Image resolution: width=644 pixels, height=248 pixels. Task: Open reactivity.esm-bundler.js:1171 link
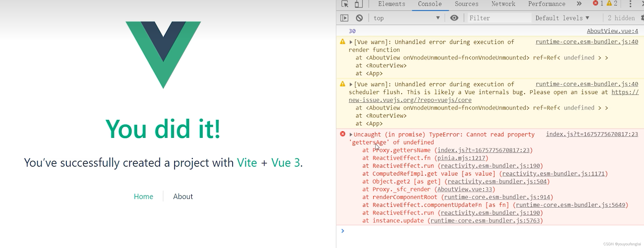pyautogui.click(x=553, y=174)
